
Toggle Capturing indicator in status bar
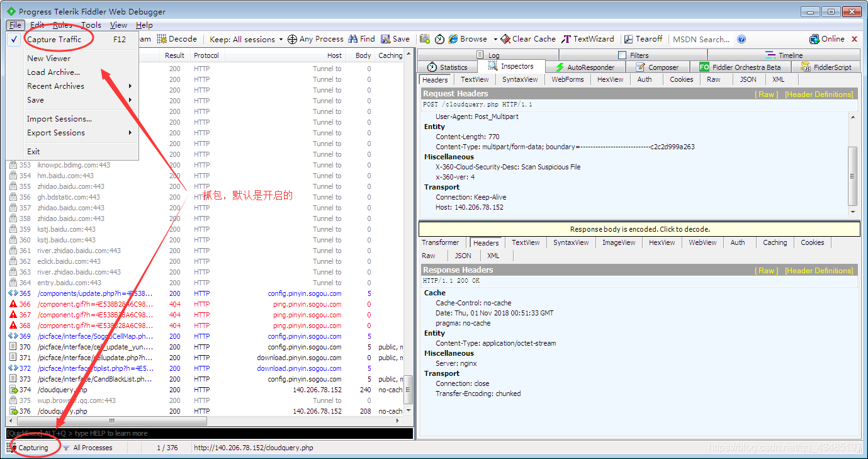tap(29, 448)
